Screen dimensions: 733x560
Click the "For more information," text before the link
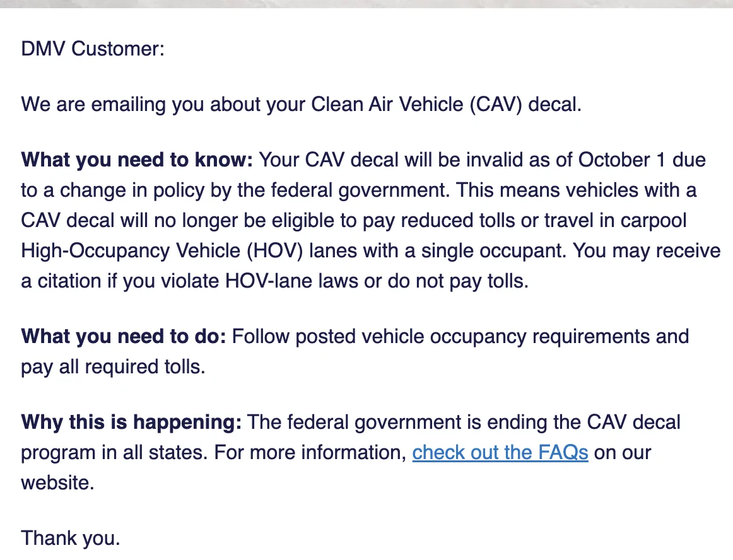coord(310,453)
